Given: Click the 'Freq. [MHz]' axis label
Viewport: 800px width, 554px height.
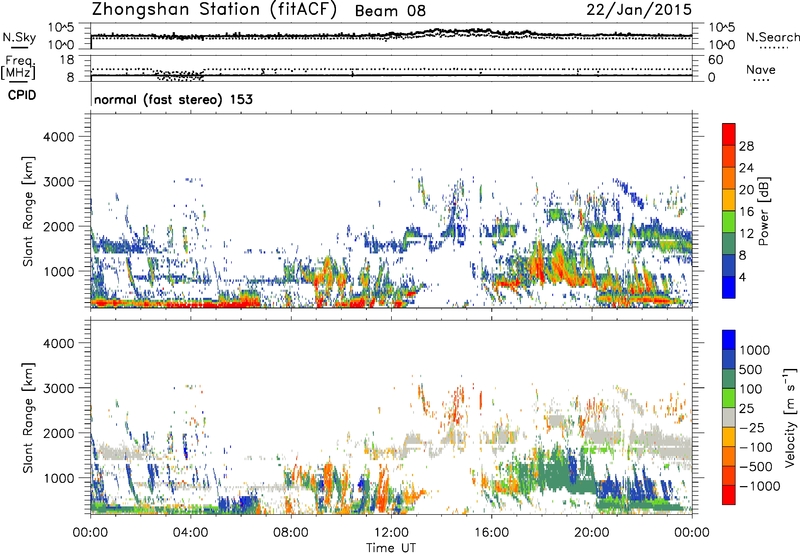Looking at the screenshot, I should (18, 67).
